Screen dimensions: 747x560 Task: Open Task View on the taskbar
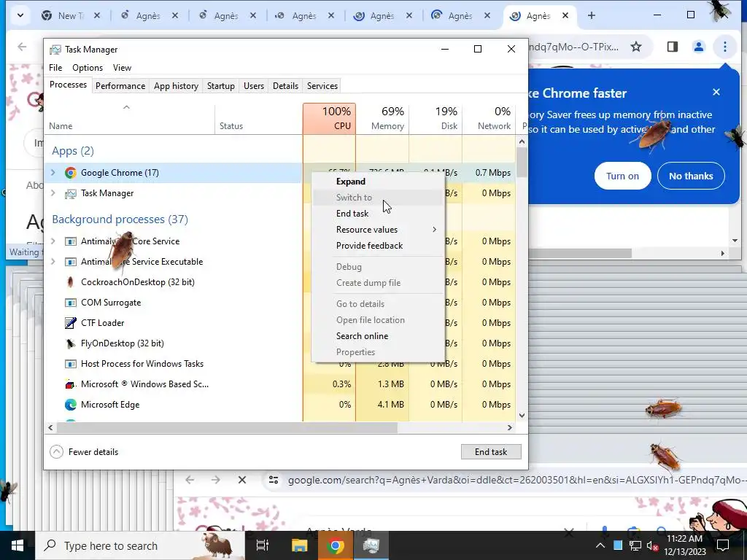263,545
